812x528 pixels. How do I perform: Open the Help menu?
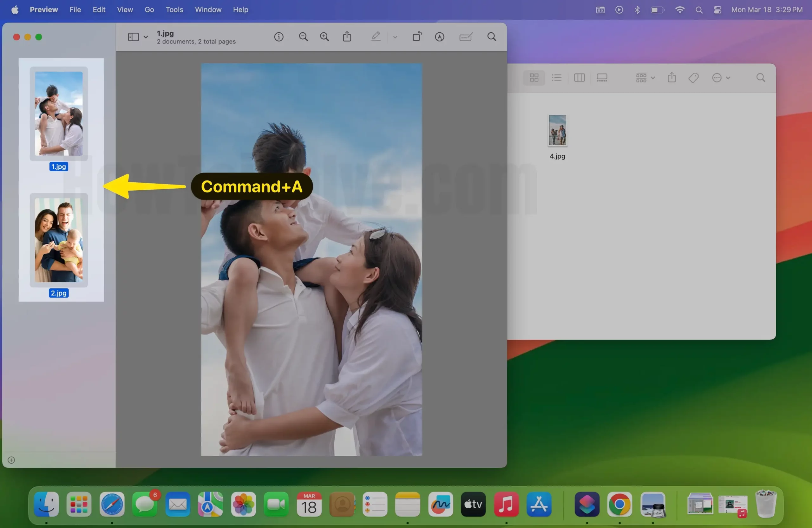[240, 10]
